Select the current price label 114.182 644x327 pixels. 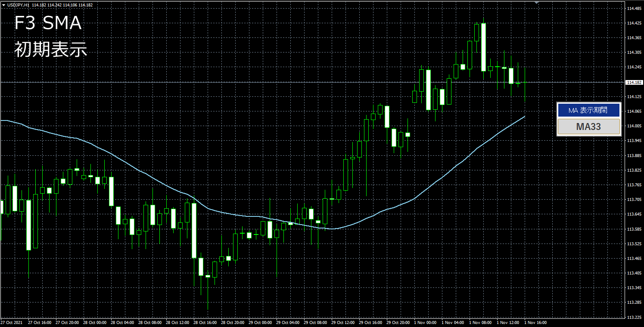[633, 82]
